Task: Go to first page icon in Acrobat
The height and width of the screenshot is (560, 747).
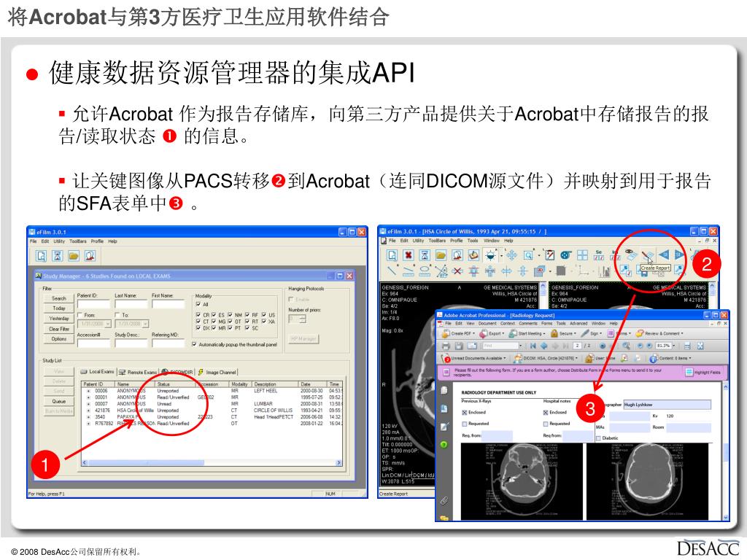Action: point(533,346)
